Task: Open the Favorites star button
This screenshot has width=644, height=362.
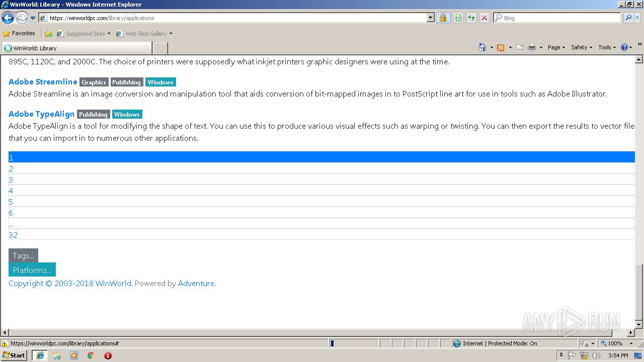Action: (x=19, y=34)
